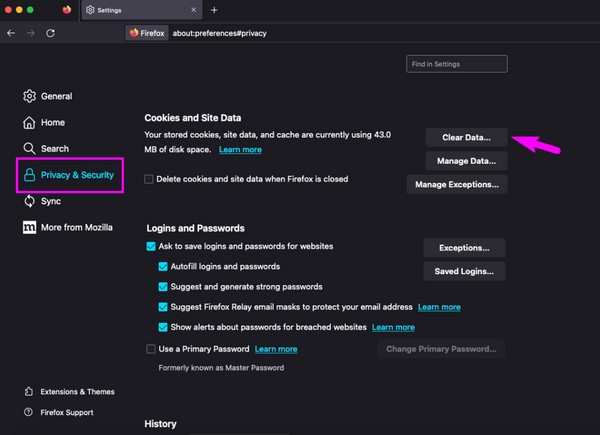The image size is (600, 435).
Task: Click Formerly known as Master Password text
Action: coord(221,368)
